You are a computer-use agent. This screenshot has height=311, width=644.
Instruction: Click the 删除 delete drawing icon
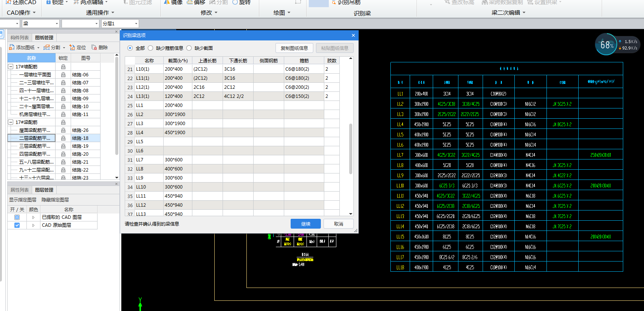(x=94, y=47)
